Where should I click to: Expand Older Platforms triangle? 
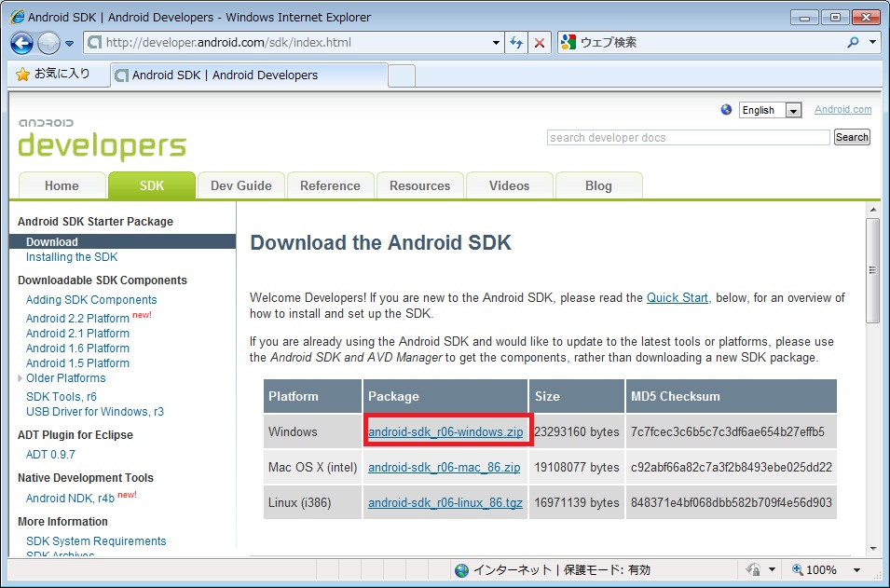point(20,378)
